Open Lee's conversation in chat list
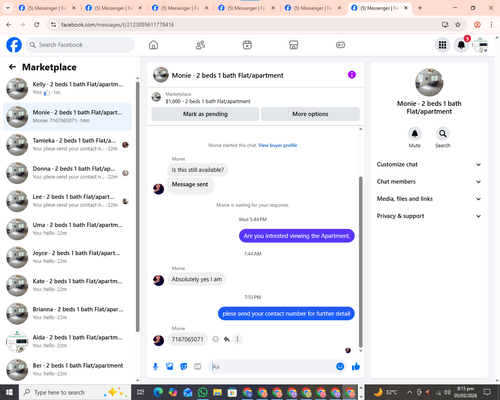Image resolution: width=500 pixels, height=400 pixels. [68, 201]
